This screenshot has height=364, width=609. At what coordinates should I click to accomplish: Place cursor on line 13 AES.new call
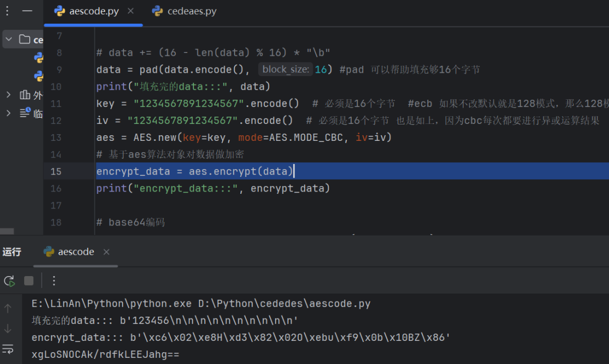coord(244,137)
